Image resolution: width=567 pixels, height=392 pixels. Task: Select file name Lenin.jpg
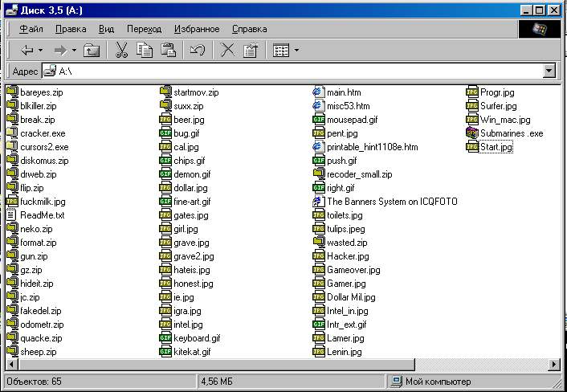pyautogui.click(x=345, y=352)
